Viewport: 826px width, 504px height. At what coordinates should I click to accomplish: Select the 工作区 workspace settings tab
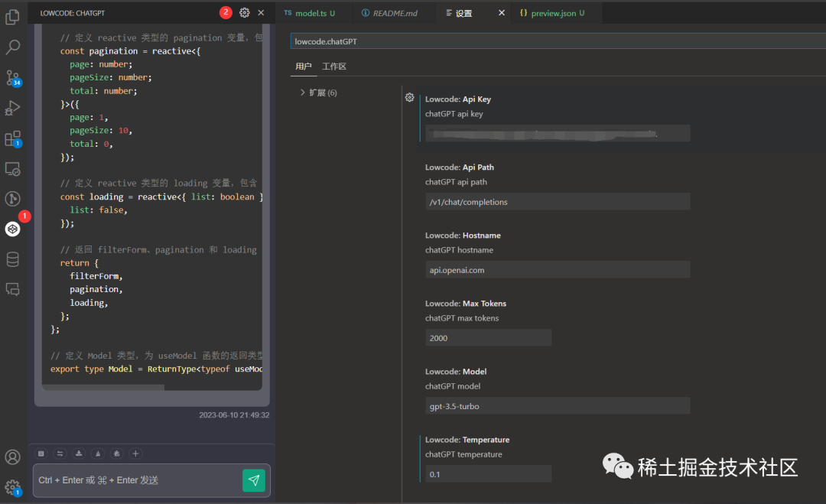point(334,67)
